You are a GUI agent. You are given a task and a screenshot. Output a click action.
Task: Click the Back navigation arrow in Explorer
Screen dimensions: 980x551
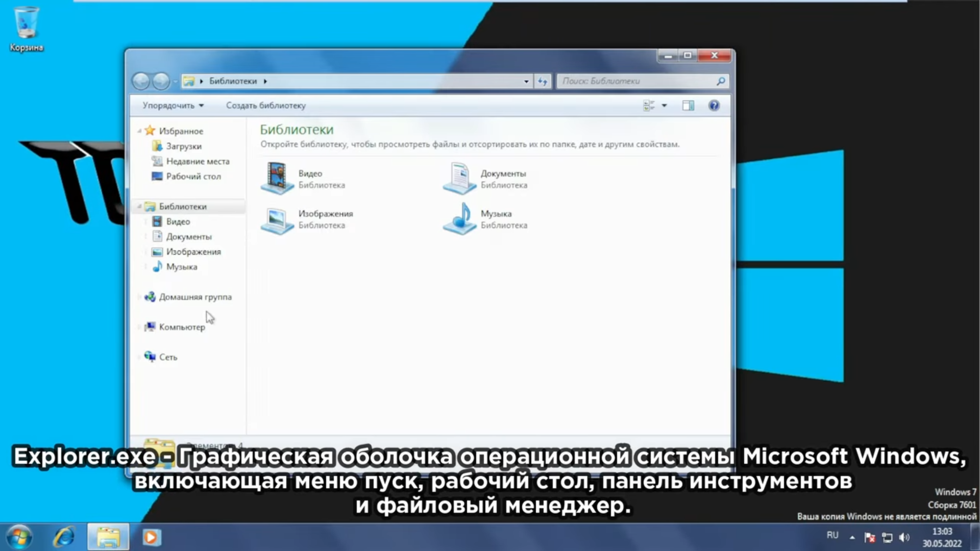(x=141, y=81)
